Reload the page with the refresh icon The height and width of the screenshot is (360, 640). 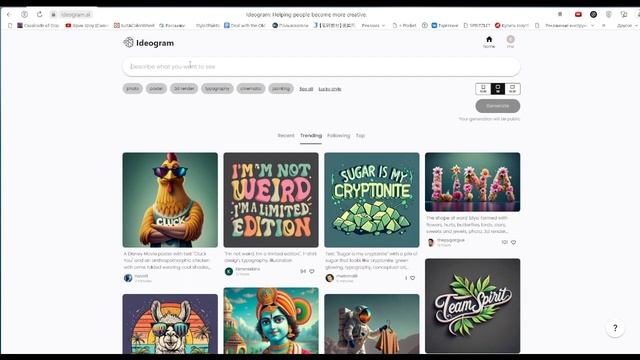coord(40,14)
